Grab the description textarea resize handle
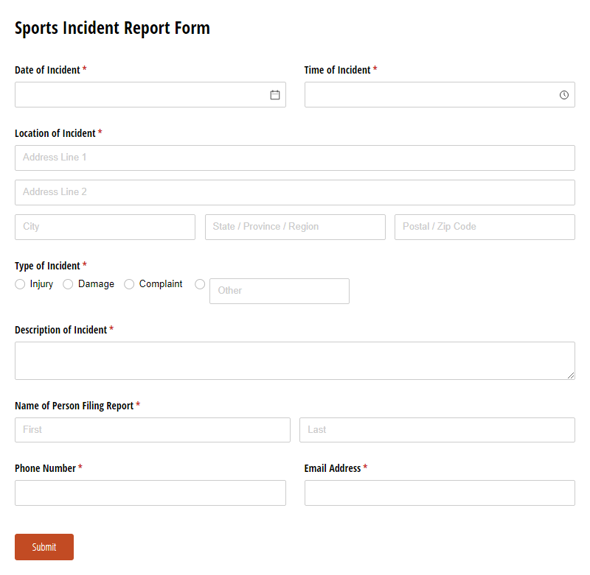Viewport: 590px width, 575px height. point(571,376)
